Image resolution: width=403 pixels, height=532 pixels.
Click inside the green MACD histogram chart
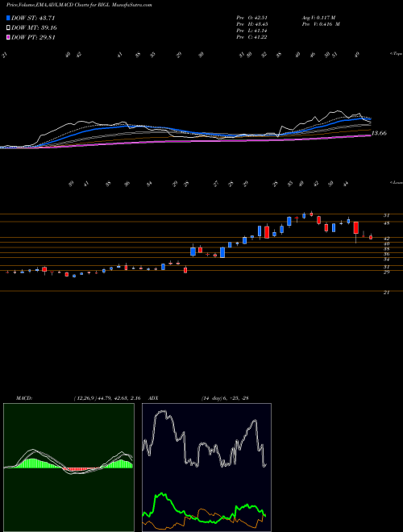pyautogui.click(x=69, y=468)
